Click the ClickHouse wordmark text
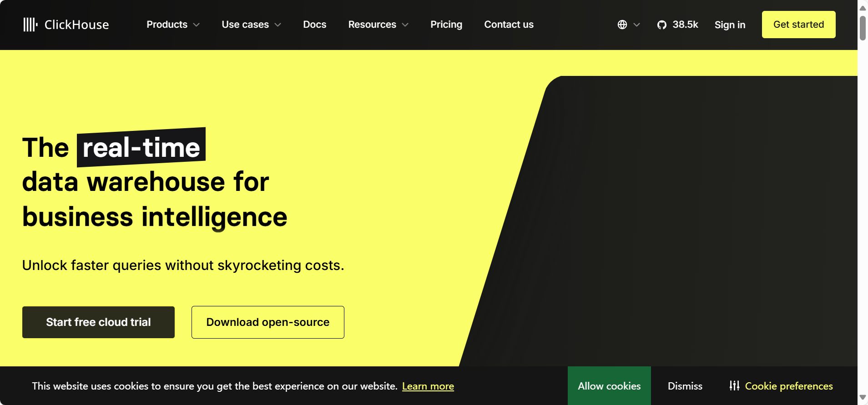This screenshot has width=868, height=405. (76, 25)
